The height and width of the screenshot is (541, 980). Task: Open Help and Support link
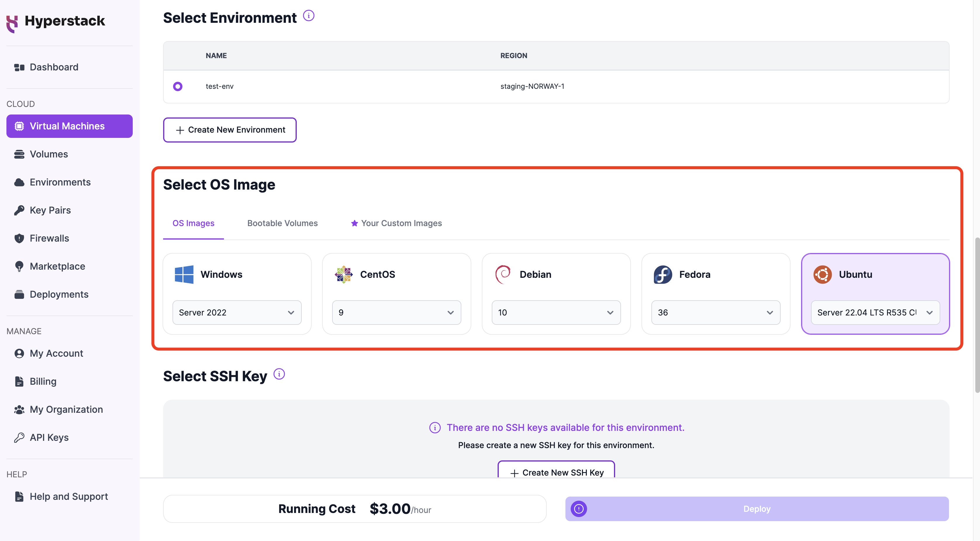click(69, 497)
